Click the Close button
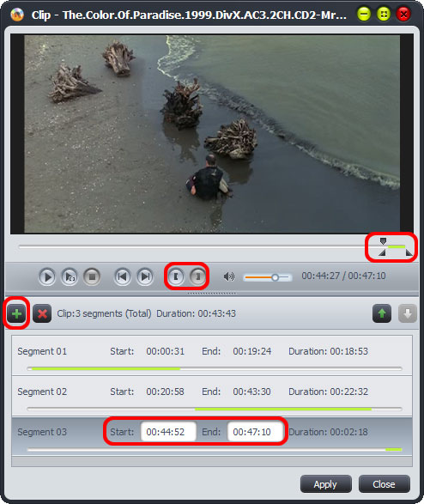 (385, 484)
